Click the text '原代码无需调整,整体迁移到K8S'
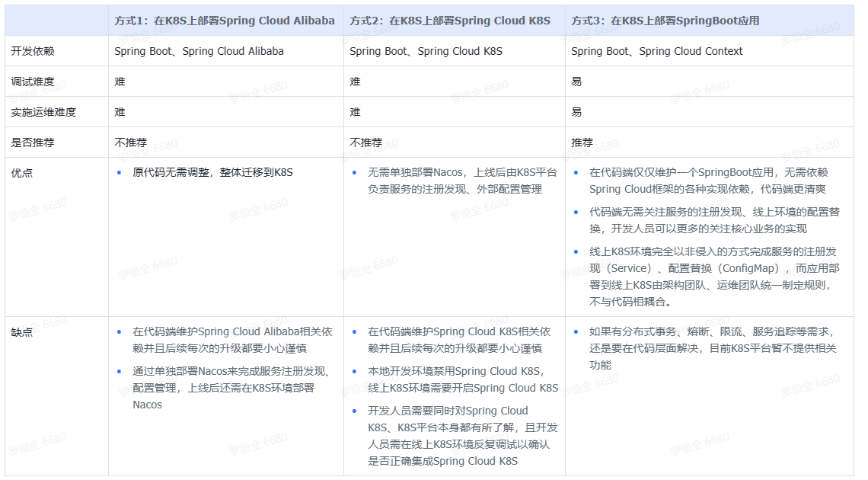 [x=212, y=173]
